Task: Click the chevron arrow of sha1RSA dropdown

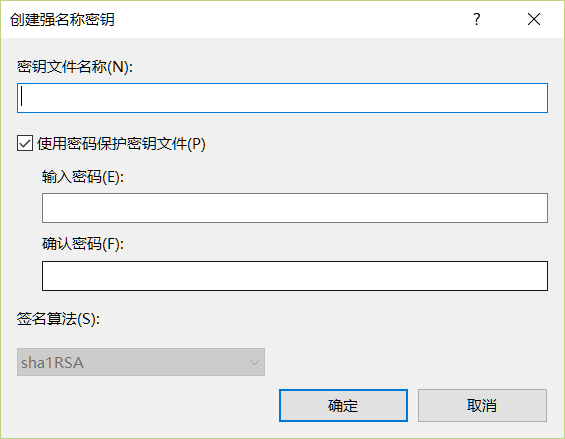Action: click(254, 362)
